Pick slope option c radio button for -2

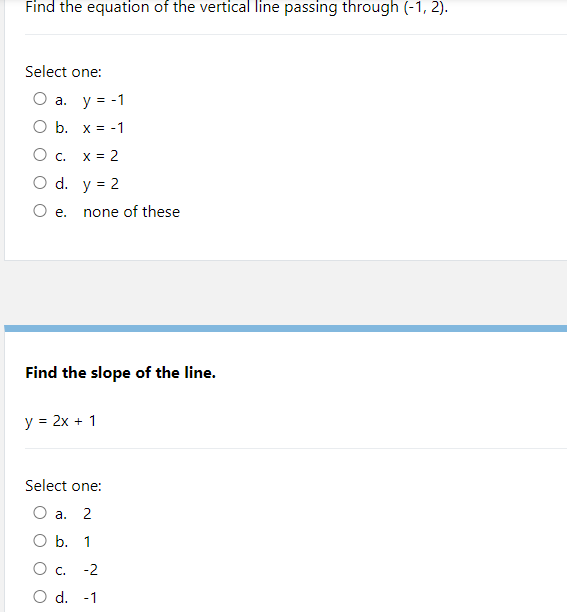[40, 569]
